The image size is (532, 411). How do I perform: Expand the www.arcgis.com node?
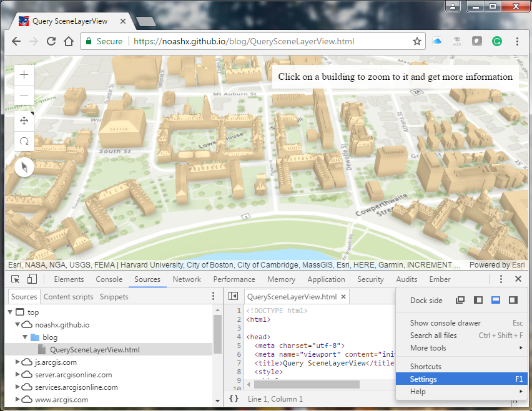tap(17, 399)
